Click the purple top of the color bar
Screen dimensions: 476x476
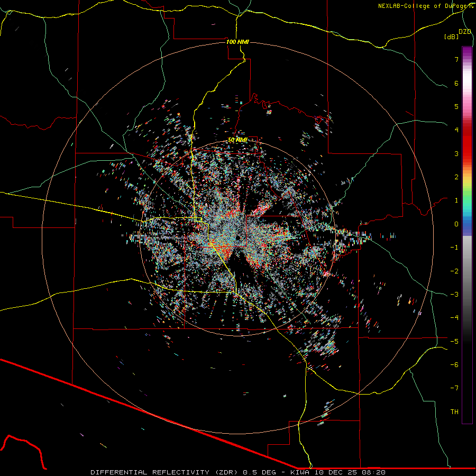[x=467, y=52]
